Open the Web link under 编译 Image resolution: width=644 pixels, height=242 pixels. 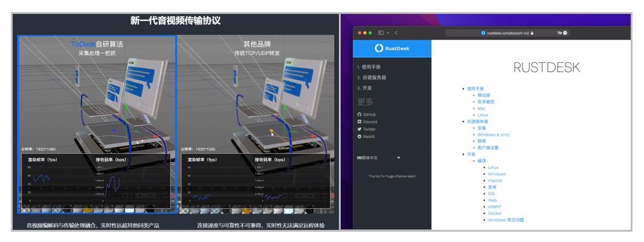coord(492,200)
